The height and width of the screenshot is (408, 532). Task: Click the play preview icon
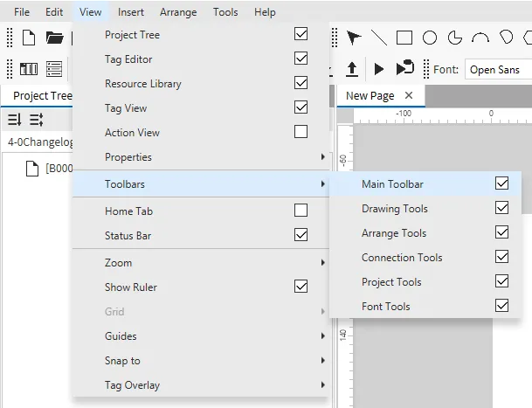pos(378,69)
